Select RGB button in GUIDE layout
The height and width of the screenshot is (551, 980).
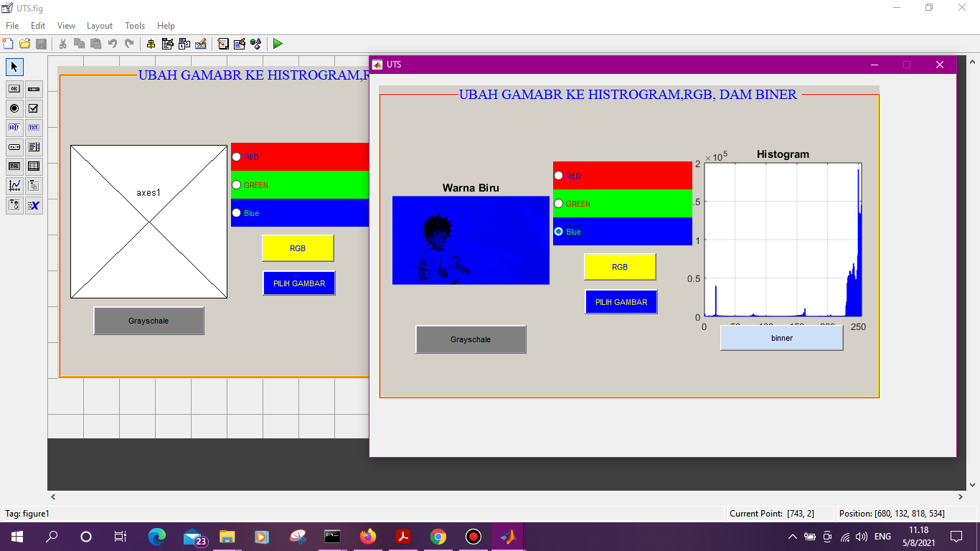coord(298,248)
